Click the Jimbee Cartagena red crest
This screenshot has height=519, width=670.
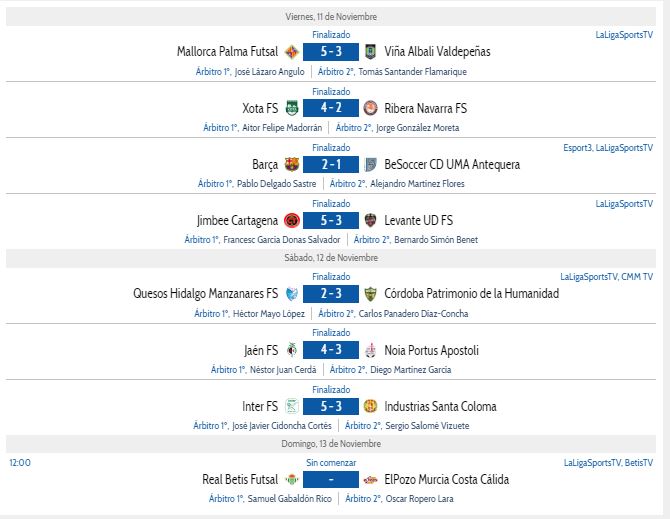292,220
